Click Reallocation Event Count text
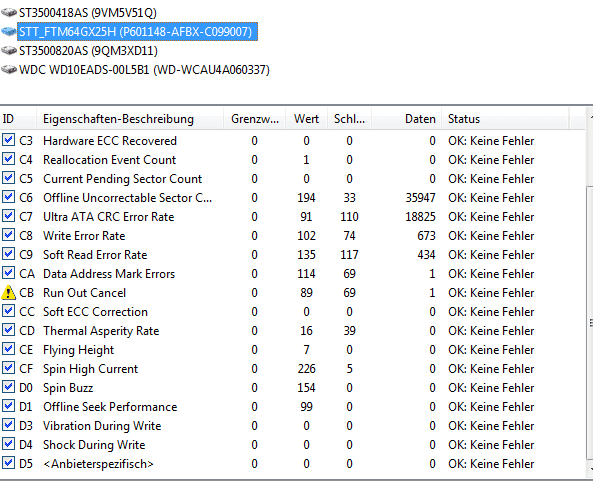This screenshot has width=593, height=481. (109, 160)
